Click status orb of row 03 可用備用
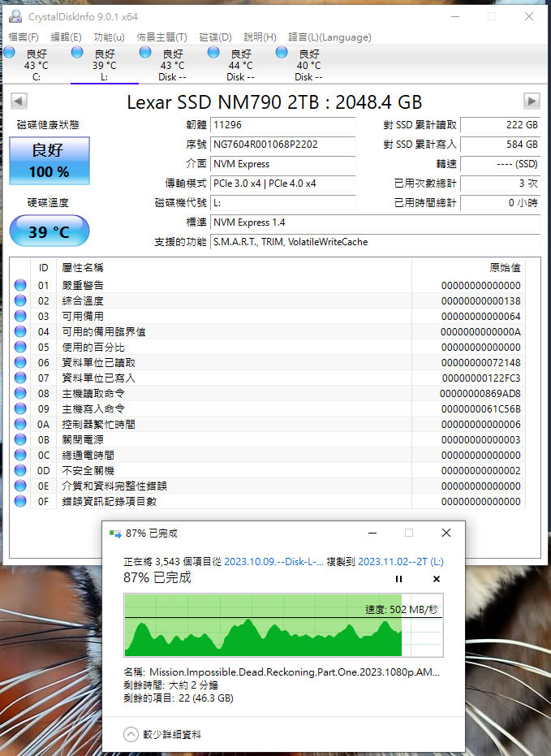 tap(20, 316)
